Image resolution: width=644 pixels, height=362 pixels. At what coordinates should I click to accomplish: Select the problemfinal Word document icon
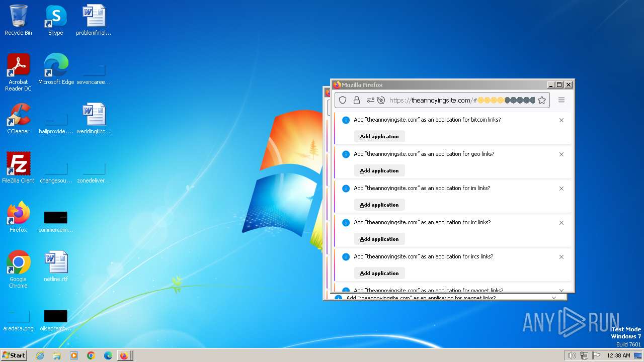click(x=94, y=20)
